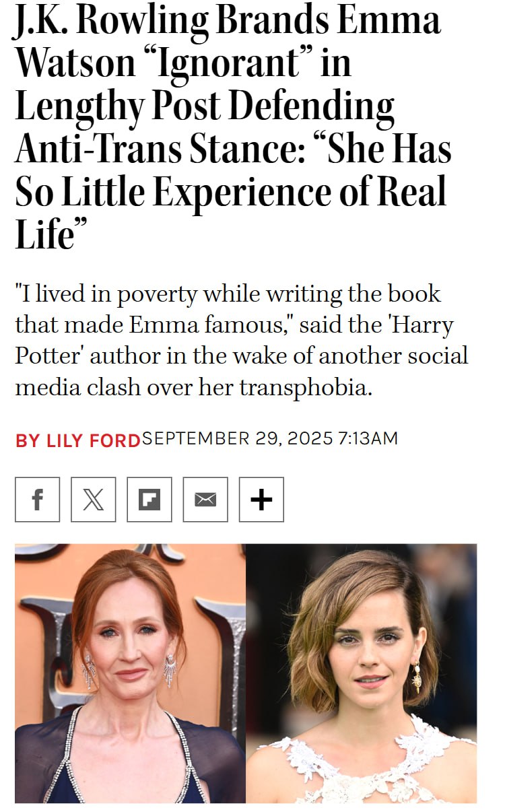The height and width of the screenshot is (812, 505).
Task: Share the article on X
Action: tap(93, 500)
